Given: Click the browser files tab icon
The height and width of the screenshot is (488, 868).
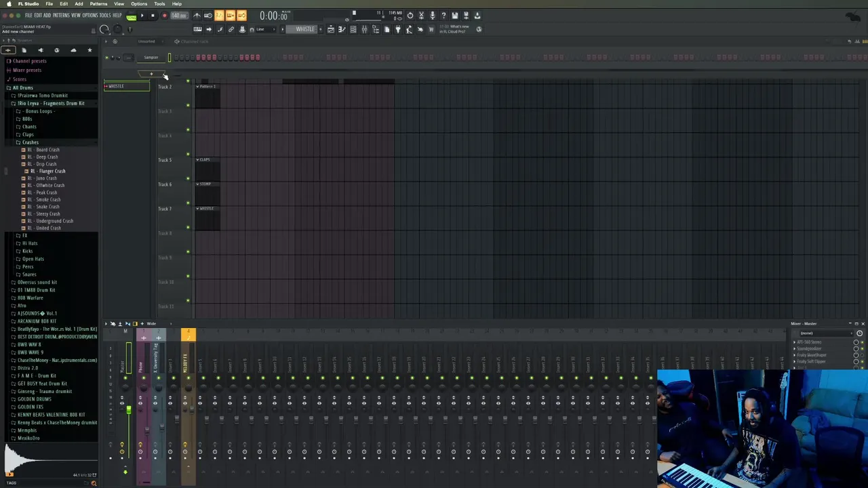Looking at the screenshot, I should (x=24, y=50).
